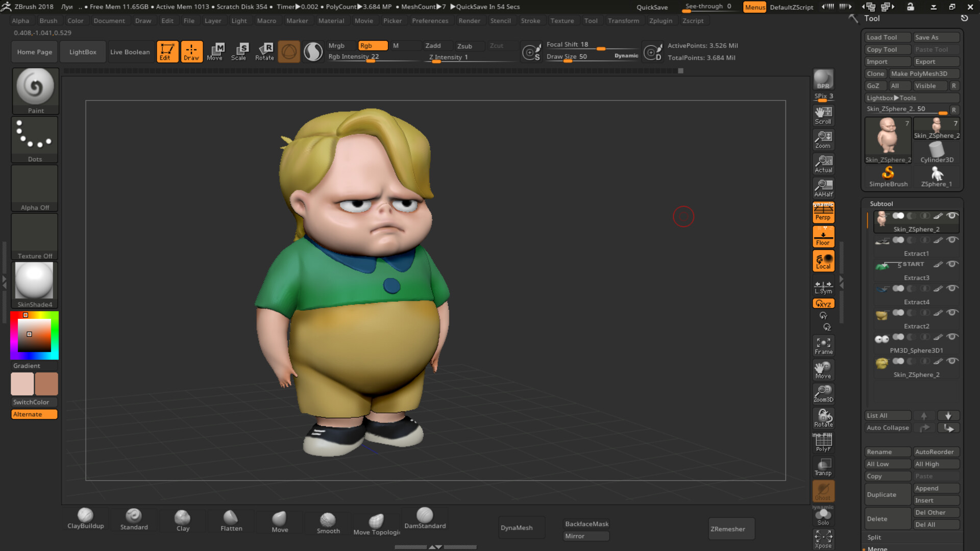Image resolution: width=980 pixels, height=551 pixels.
Task: Click List All subtools button
Action: point(888,415)
